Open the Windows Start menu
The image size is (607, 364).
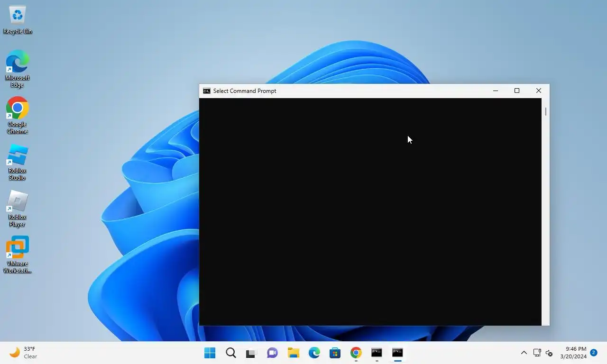coord(210,353)
